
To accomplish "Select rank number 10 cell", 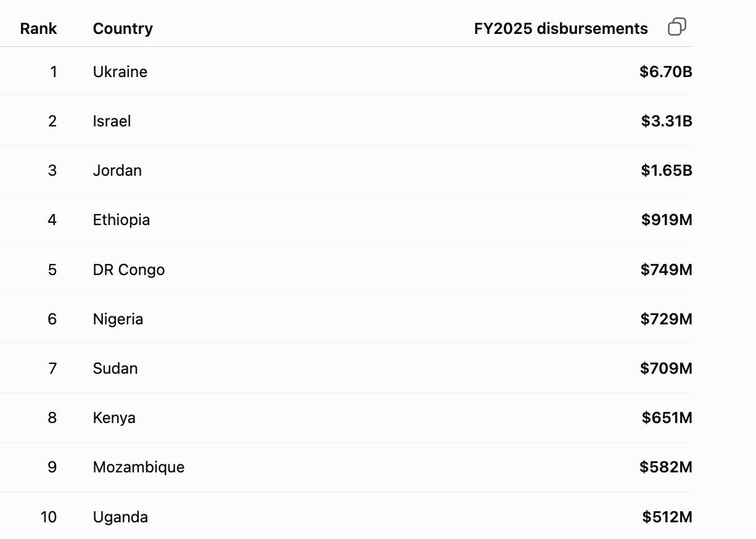I will [49, 517].
